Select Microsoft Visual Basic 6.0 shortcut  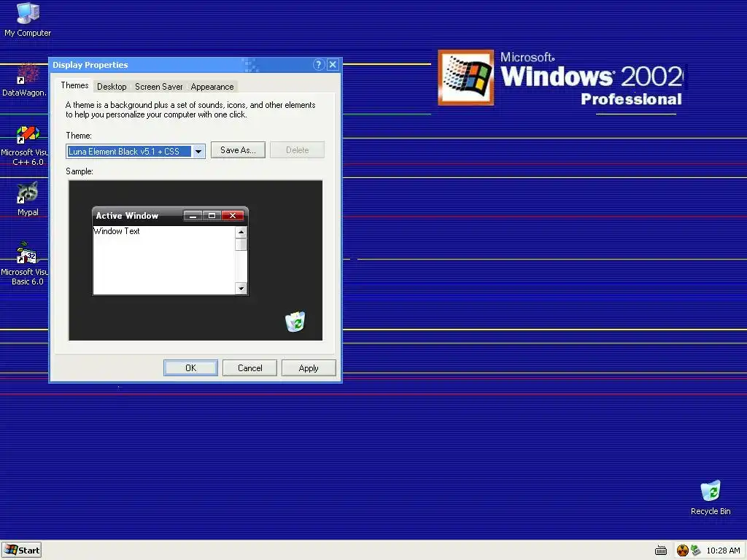pos(24,264)
